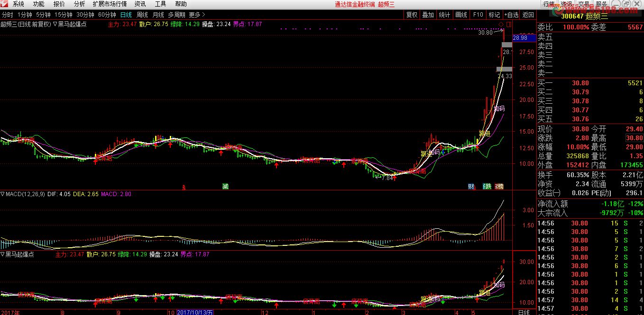Image resolution: width=644 pixels, height=315 pixels.
Task: Open the 功能 menu
Action: tap(39, 4)
